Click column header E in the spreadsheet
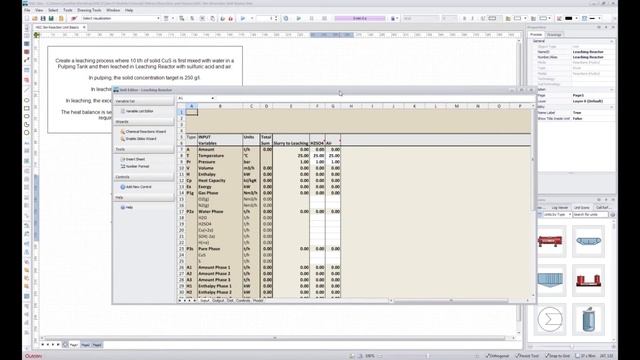 click(x=291, y=106)
